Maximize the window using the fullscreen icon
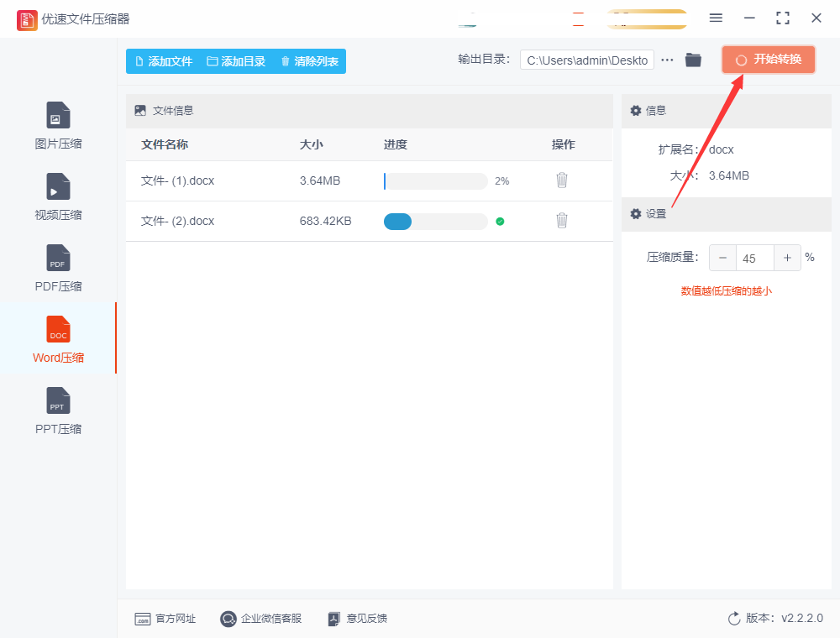 pyautogui.click(x=783, y=18)
